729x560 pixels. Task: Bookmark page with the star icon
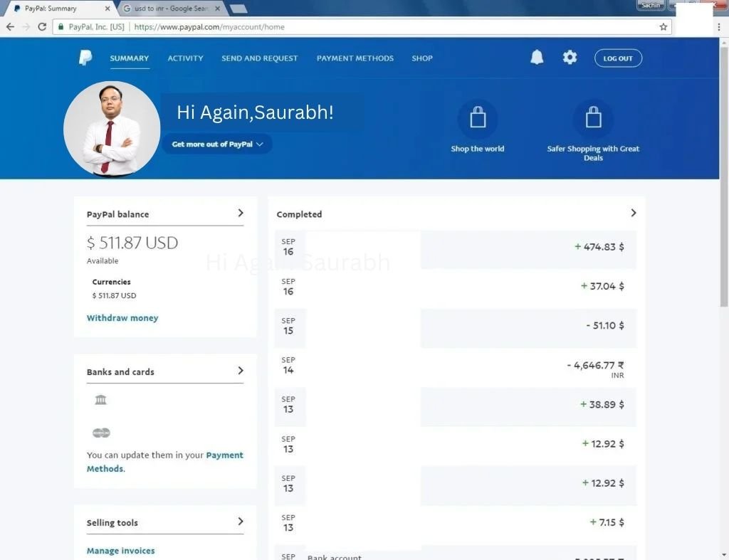click(x=664, y=26)
